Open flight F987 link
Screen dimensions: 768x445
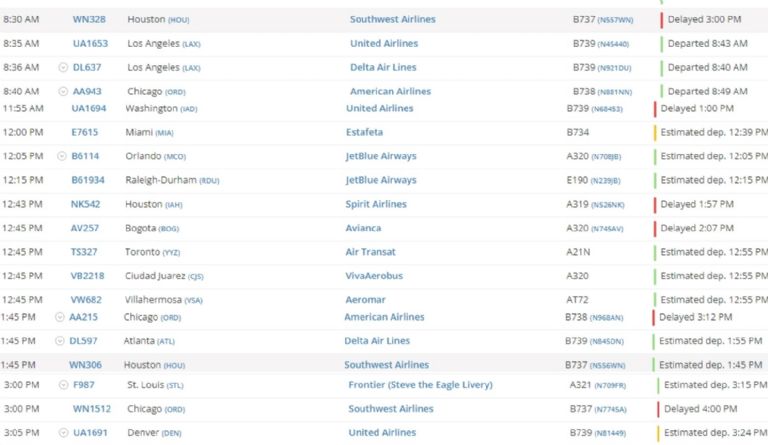click(84, 385)
